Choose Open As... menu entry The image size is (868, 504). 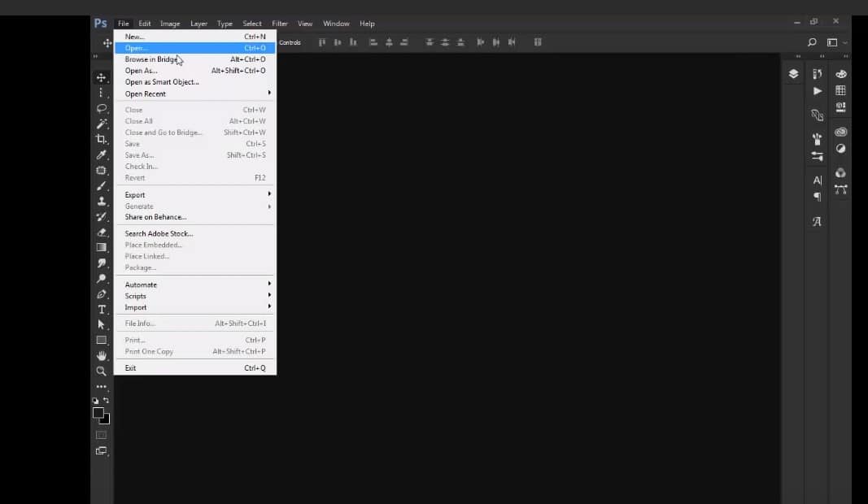[195, 71]
